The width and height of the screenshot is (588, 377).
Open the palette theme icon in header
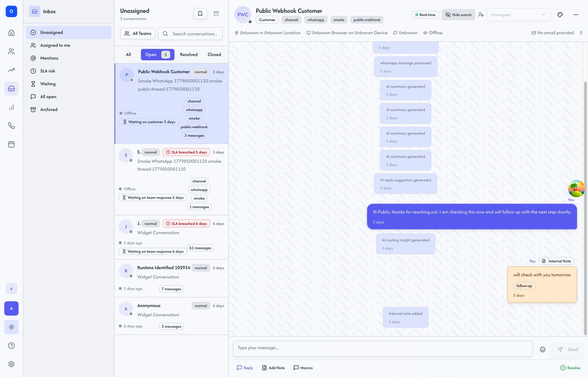[x=560, y=15]
